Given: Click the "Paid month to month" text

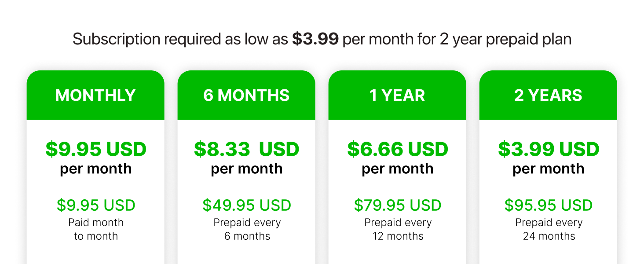Looking at the screenshot, I should coord(96,229).
